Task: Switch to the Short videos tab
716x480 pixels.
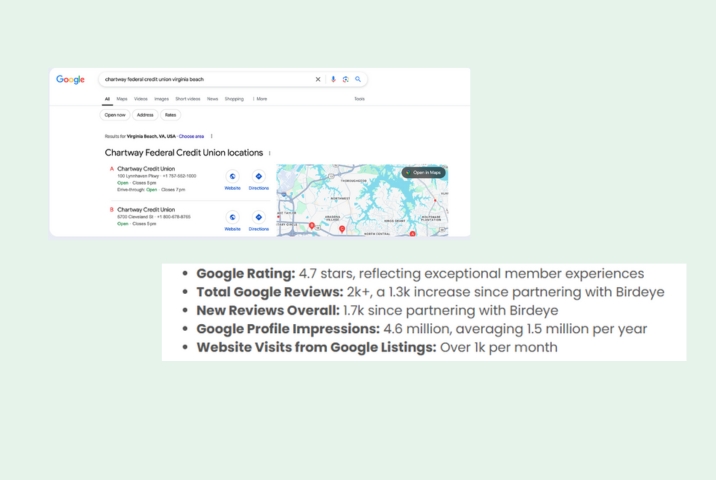Action: [188, 99]
